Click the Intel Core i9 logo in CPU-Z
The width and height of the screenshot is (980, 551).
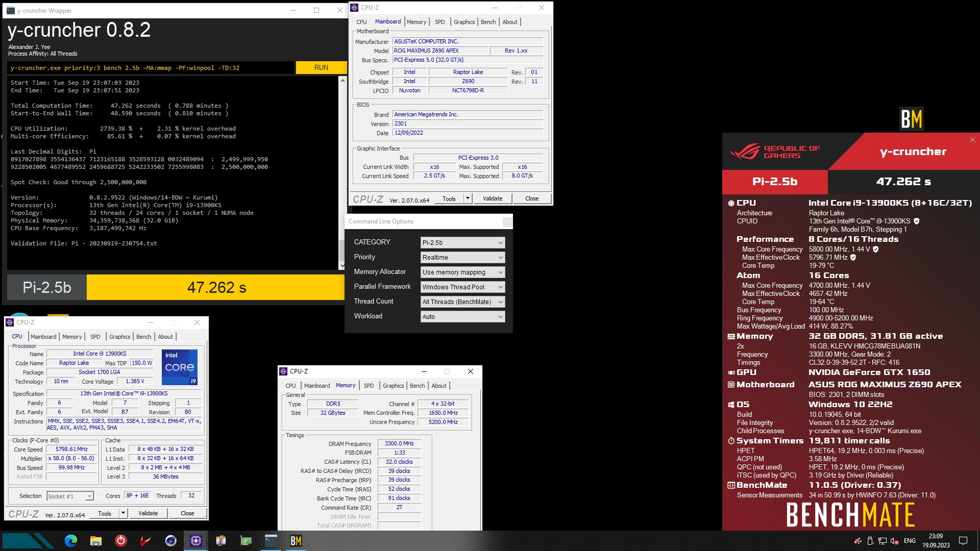pos(180,367)
